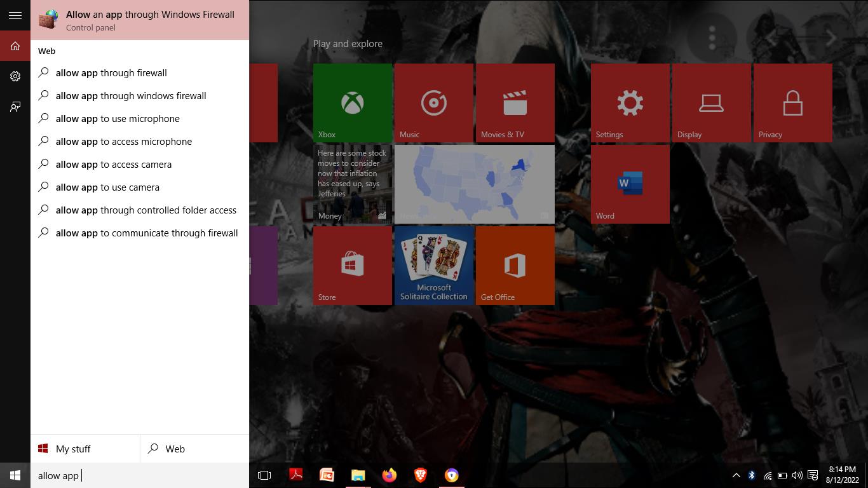The width and height of the screenshot is (868, 488).
Task: Open Firefox from the taskbar
Action: tap(389, 475)
